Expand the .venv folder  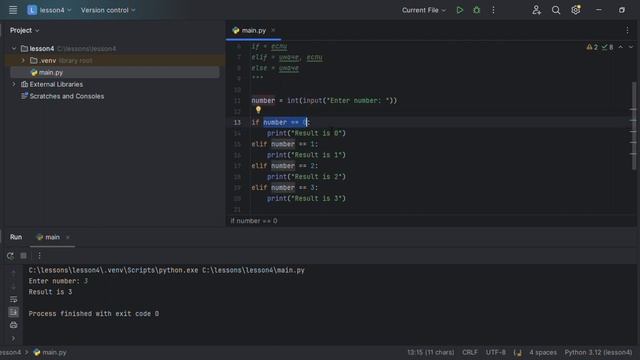23,60
